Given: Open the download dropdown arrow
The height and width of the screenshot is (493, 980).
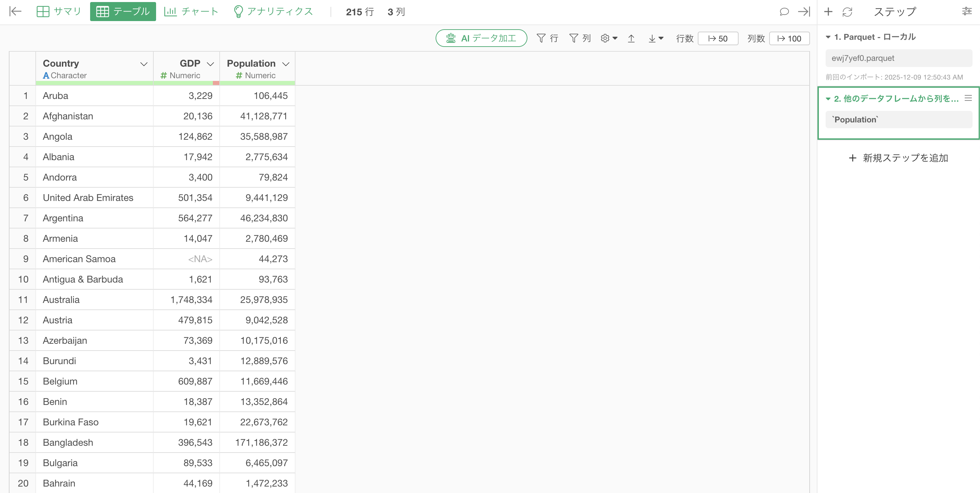Looking at the screenshot, I should (656, 38).
